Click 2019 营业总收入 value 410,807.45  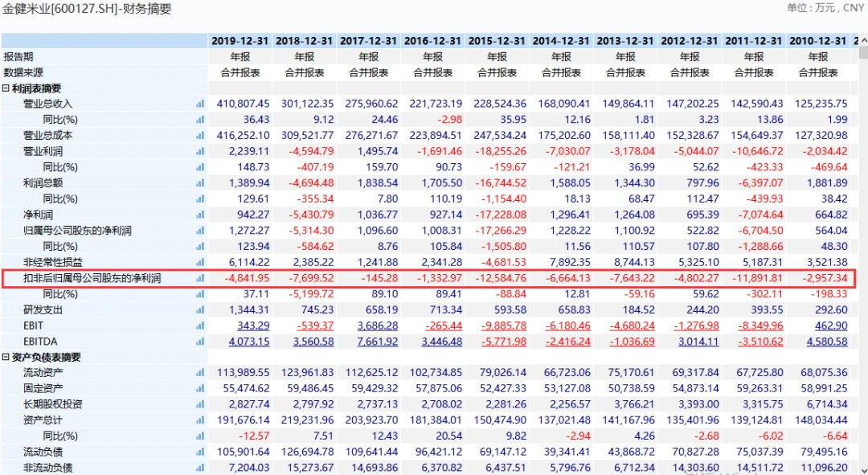[243, 104]
